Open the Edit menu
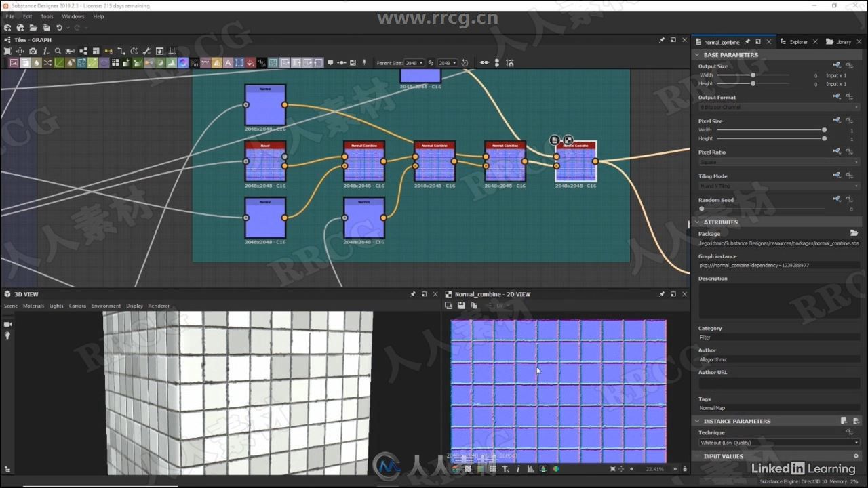Viewport: 868px width, 488px height. click(27, 16)
